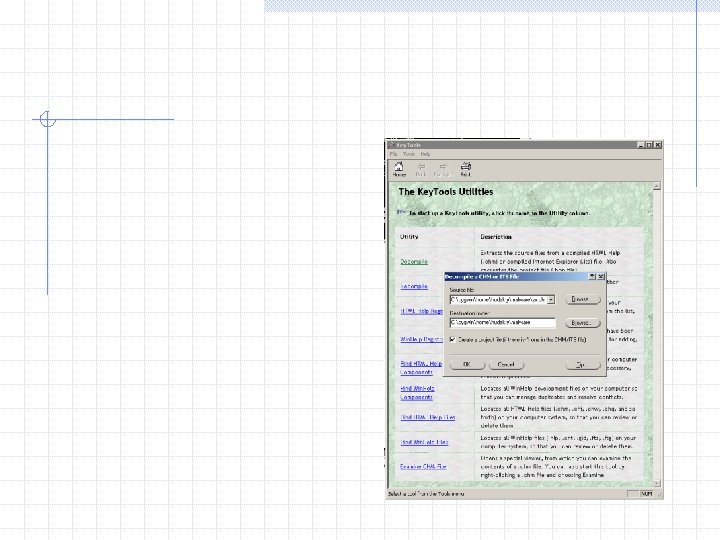Open the File menu
Viewport: 720px width, 540px height.
click(x=394, y=154)
